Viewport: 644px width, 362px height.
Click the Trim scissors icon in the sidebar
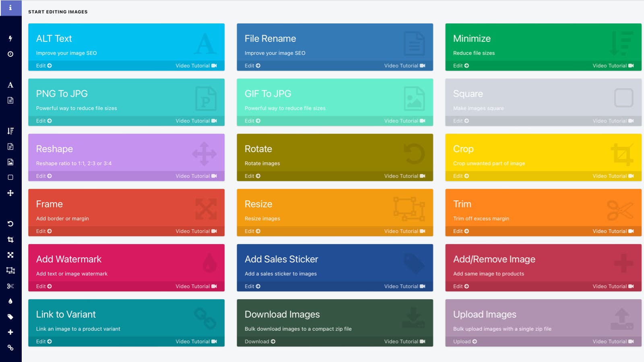11,286
